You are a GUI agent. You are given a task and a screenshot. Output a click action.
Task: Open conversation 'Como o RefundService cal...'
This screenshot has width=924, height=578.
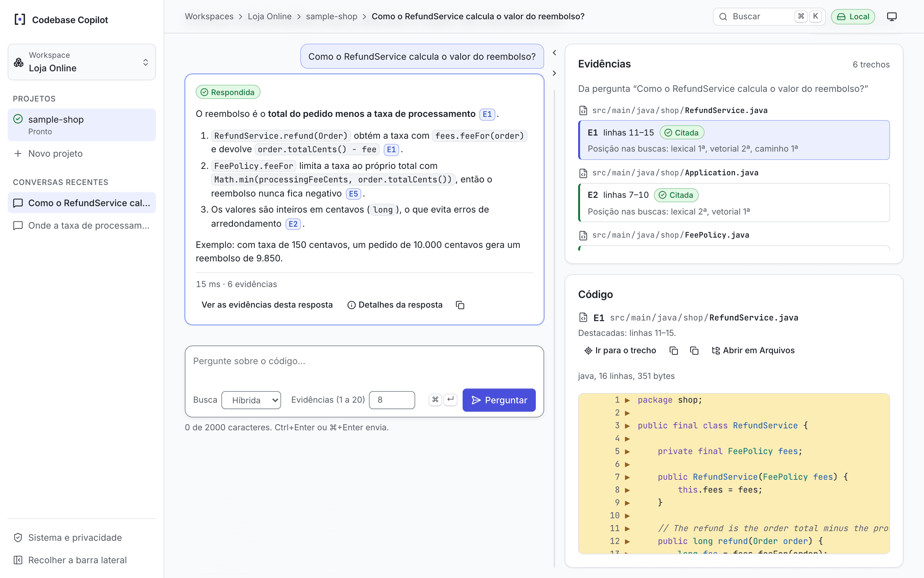[x=82, y=203]
